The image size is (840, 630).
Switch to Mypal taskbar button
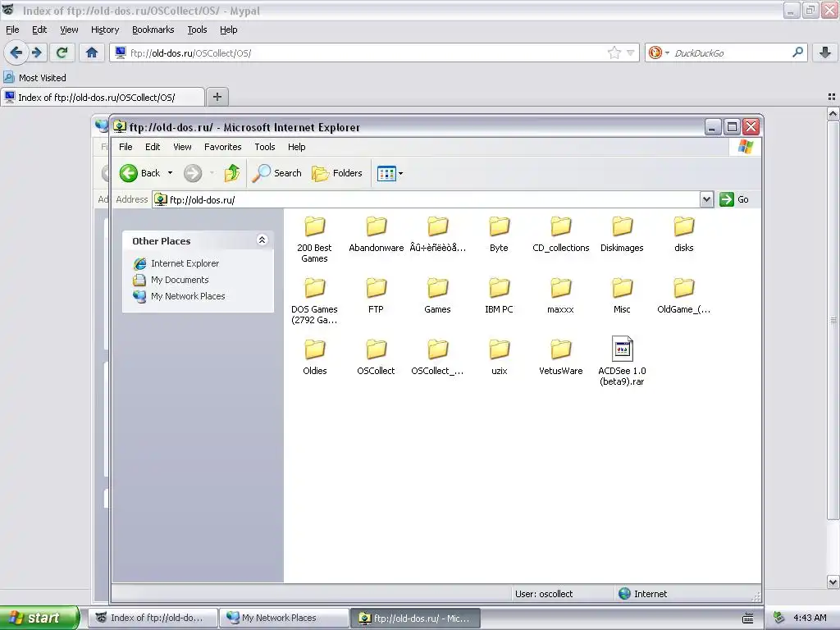(x=153, y=618)
